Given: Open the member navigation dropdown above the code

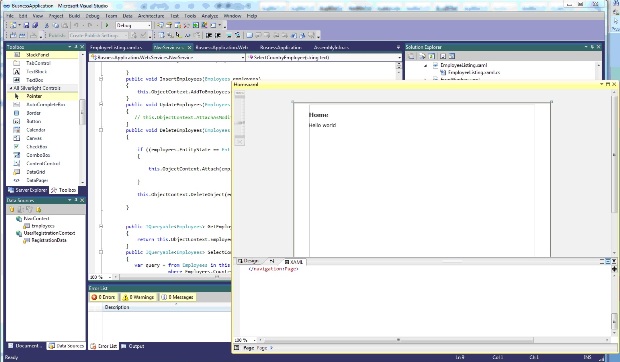Looking at the screenshot, I should (324, 57).
